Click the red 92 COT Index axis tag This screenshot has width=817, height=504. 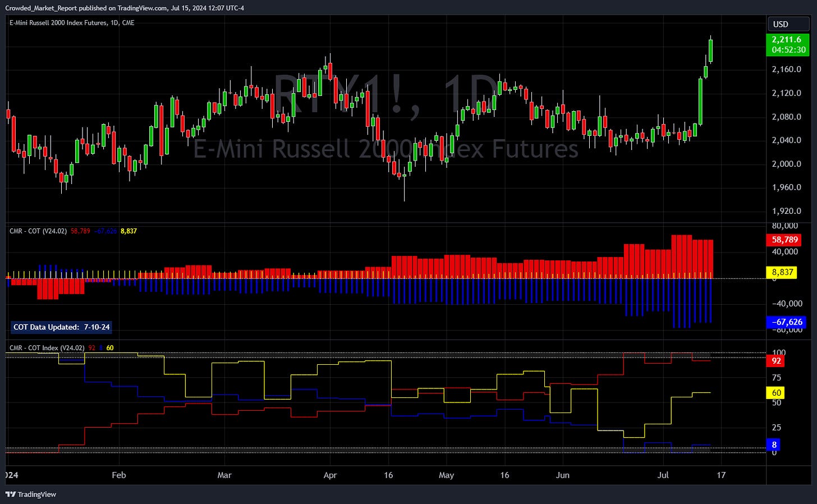(777, 361)
